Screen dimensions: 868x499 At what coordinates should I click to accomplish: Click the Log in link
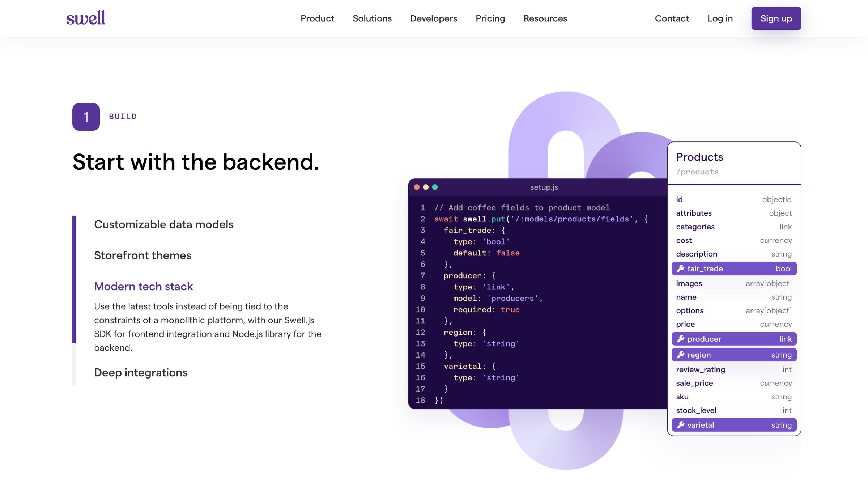pyautogui.click(x=720, y=18)
